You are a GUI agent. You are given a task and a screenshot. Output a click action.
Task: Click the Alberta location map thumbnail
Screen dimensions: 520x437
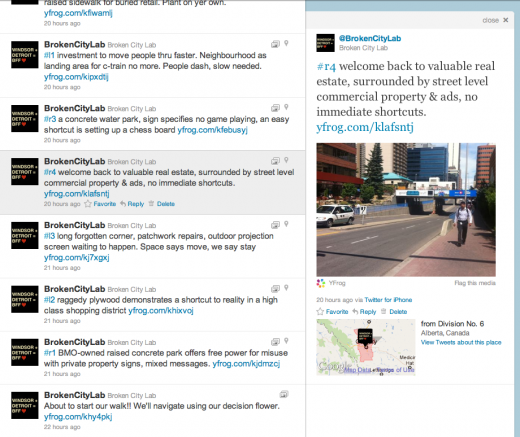click(366, 347)
